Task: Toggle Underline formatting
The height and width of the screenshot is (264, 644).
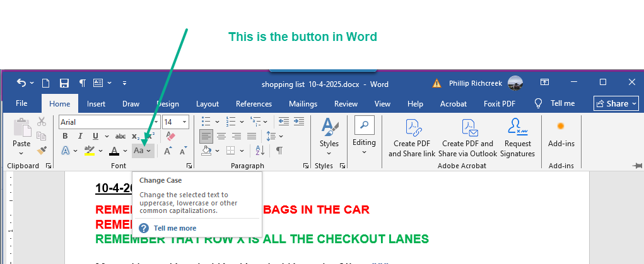Action: point(95,136)
